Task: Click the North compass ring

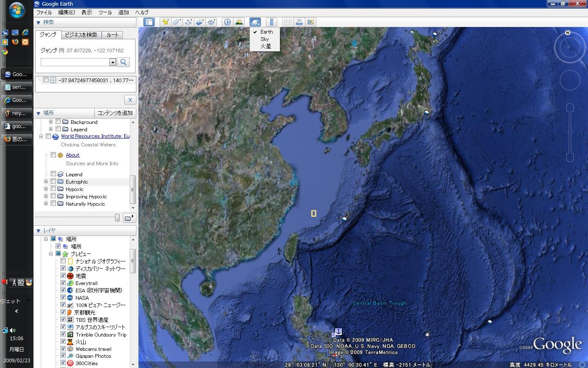Action: 570,48
